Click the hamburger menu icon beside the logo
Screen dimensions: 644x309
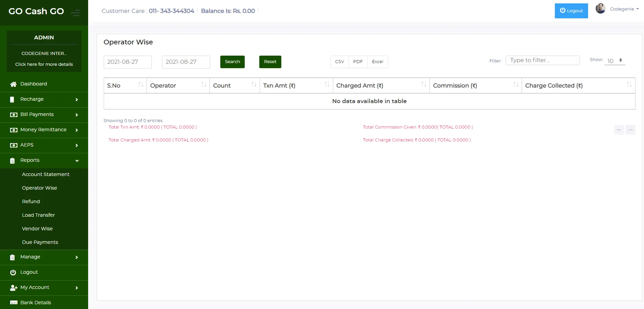[75, 13]
